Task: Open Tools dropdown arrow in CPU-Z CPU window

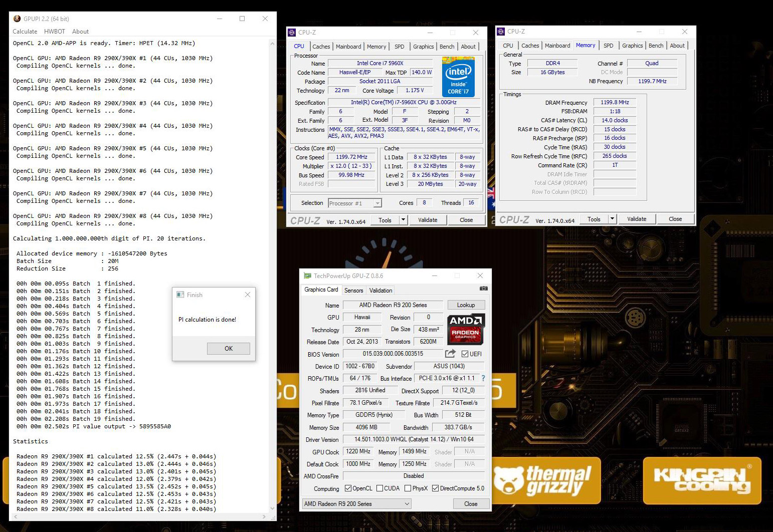Action: point(403,220)
